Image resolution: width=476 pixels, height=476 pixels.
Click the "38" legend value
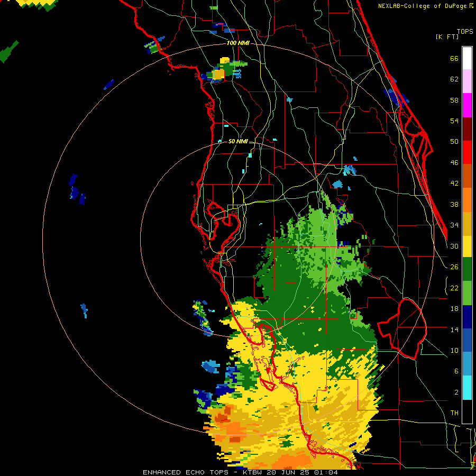(x=454, y=204)
